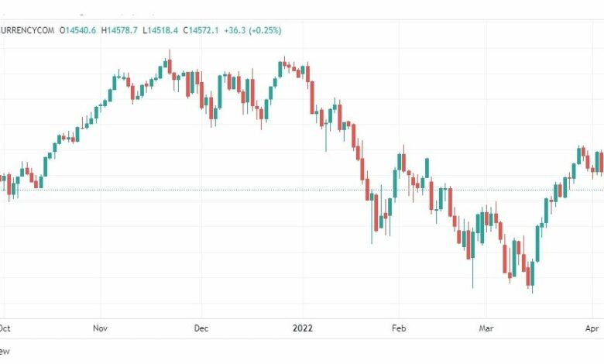
Task: Click the long lower-wick candle in late February
Action: point(472,258)
